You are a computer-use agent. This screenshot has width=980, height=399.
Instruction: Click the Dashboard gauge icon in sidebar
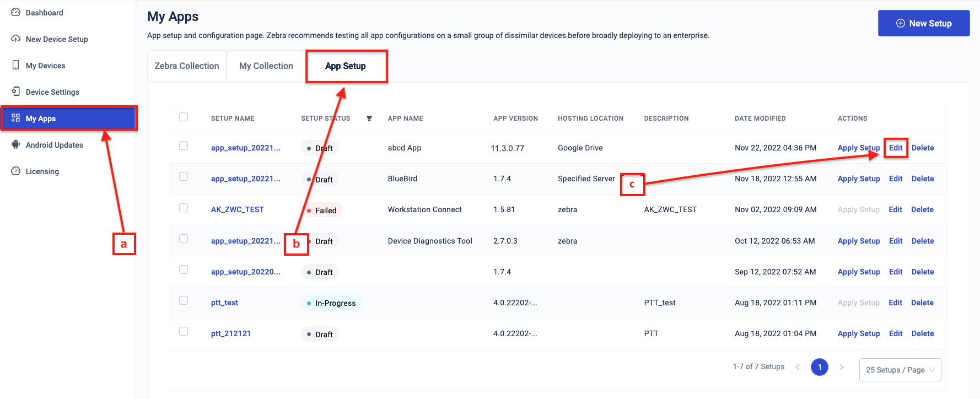click(15, 12)
